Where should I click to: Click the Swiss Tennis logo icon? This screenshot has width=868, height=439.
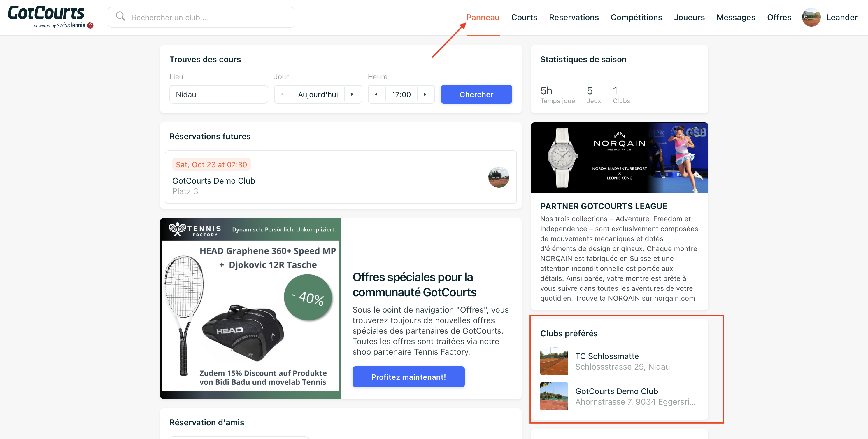coord(90,25)
